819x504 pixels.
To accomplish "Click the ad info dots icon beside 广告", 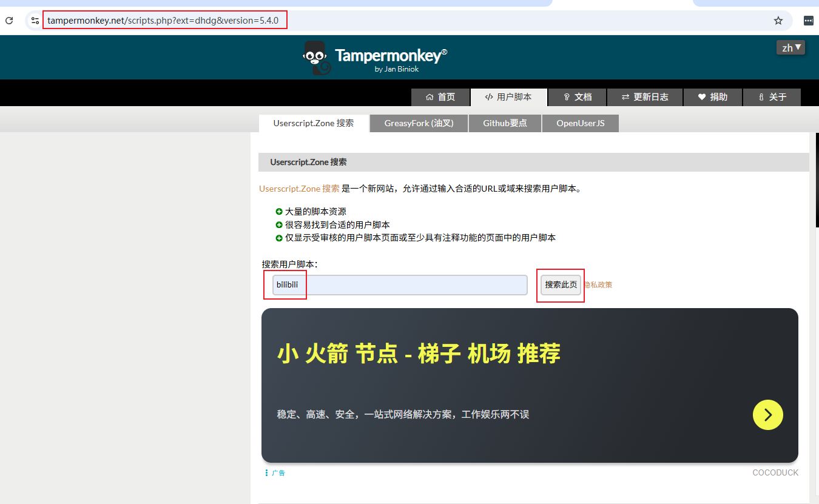I will point(266,473).
